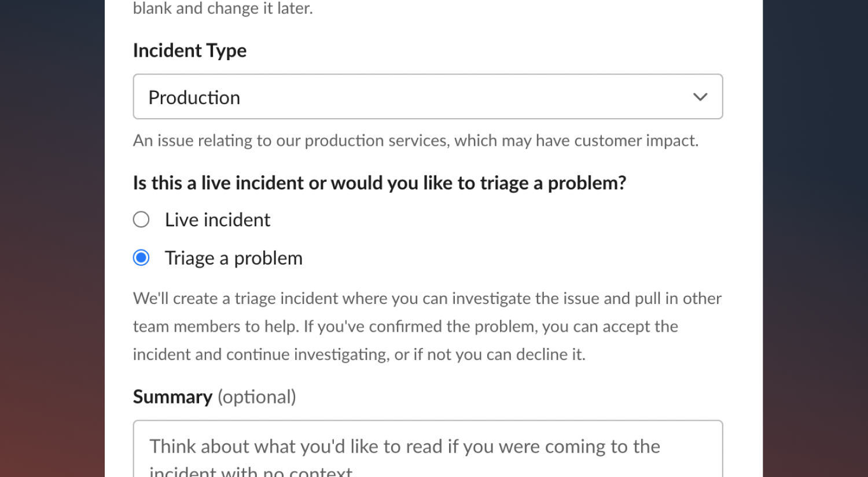Select the Triage a problem radio button
This screenshot has height=477, width=868.
(x=141, y=258)
